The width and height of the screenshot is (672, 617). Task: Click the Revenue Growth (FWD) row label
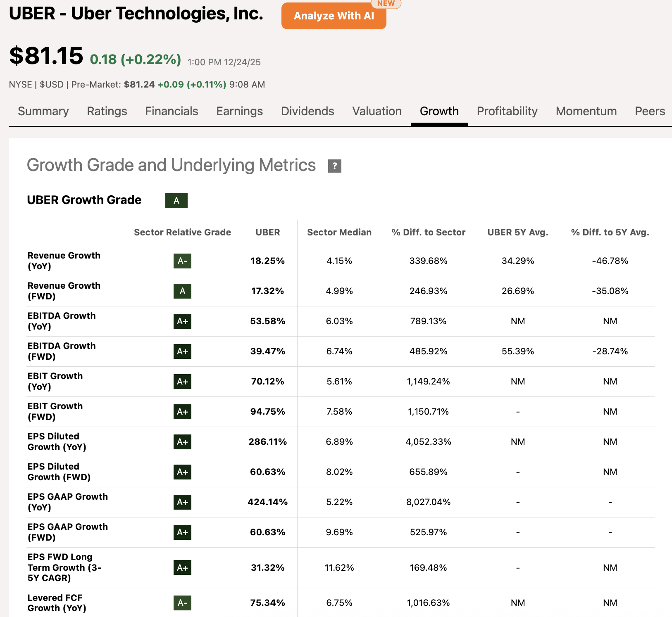64,291
